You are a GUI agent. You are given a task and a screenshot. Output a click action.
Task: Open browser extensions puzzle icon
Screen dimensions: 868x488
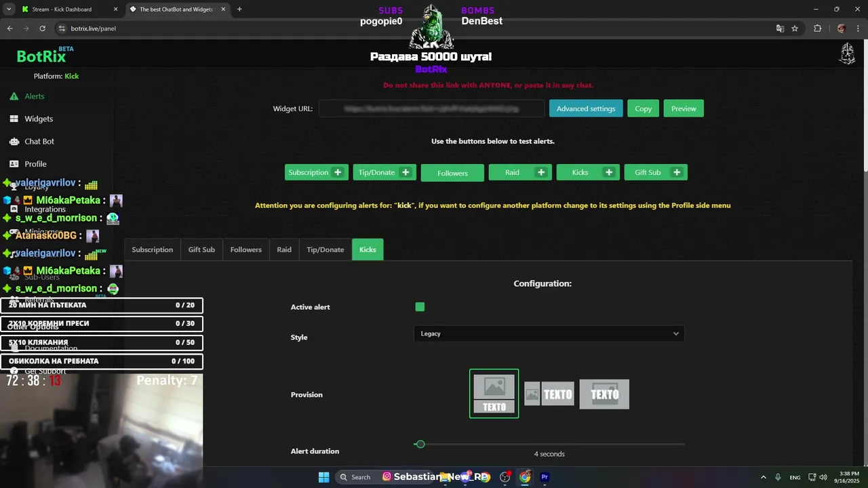tap(817, 28)
